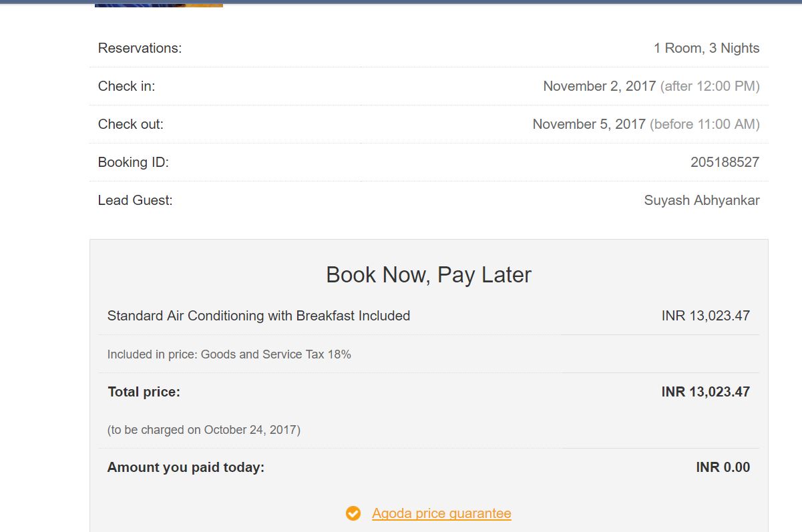The image size is (802, 532).
Task: Click the INR 0.00 amount paid today
Action: tap(723, 467)
